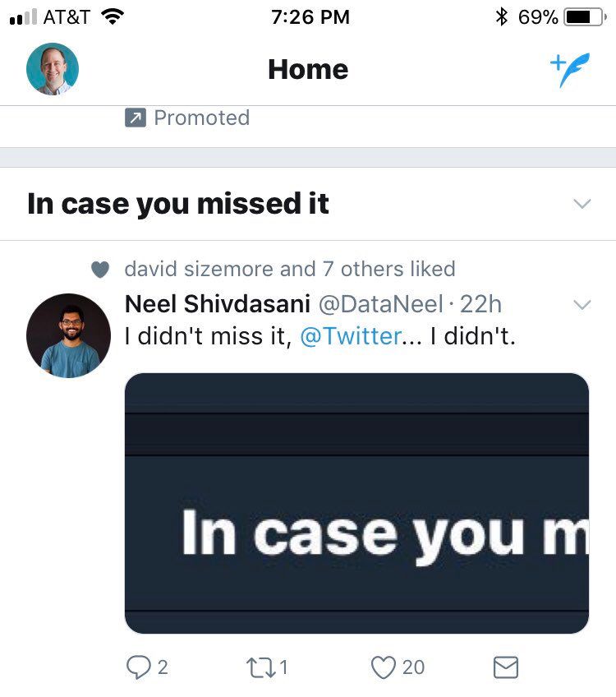Like the tweet with the heart icon
The image size is (616, 697).
pyautogui.click(x=384, y=667)
